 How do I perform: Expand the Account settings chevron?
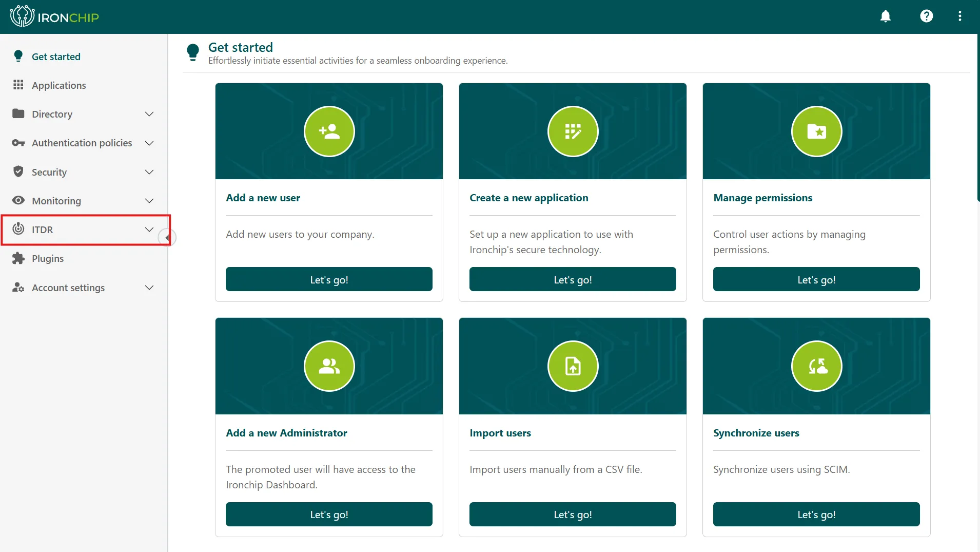149,288
